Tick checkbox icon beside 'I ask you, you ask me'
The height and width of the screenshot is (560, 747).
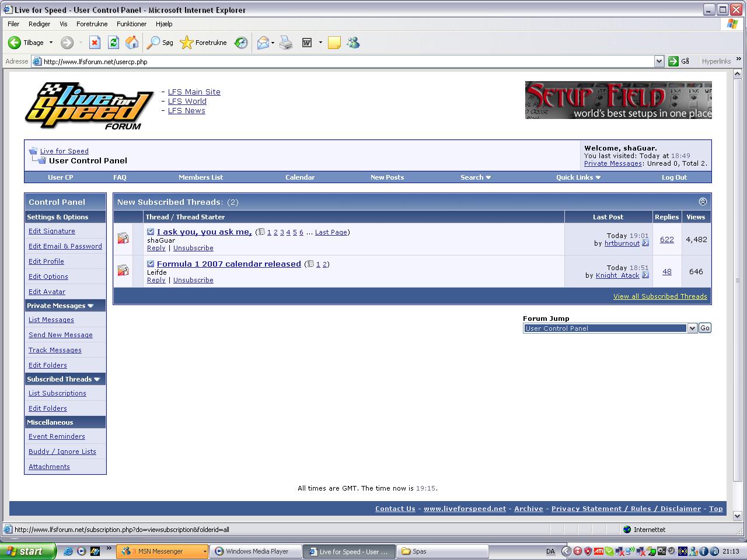pyautogui.click(x=151, y=232)
